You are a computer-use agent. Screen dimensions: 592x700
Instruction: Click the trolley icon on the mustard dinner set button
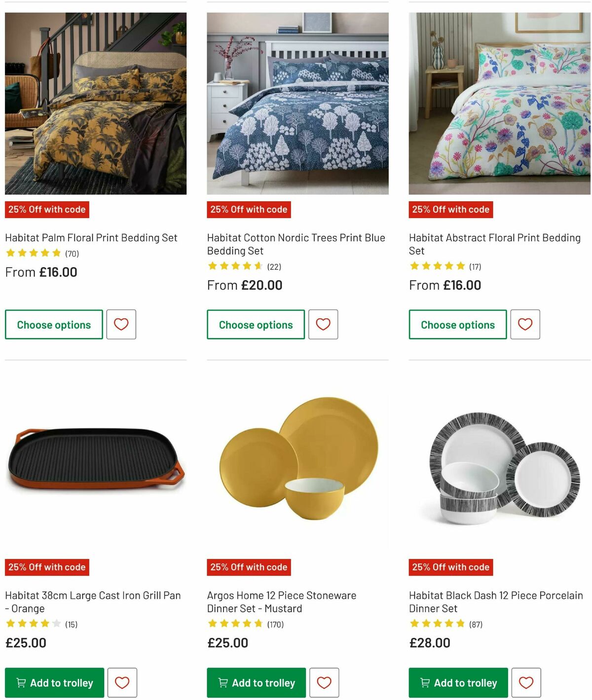(223, 682)
